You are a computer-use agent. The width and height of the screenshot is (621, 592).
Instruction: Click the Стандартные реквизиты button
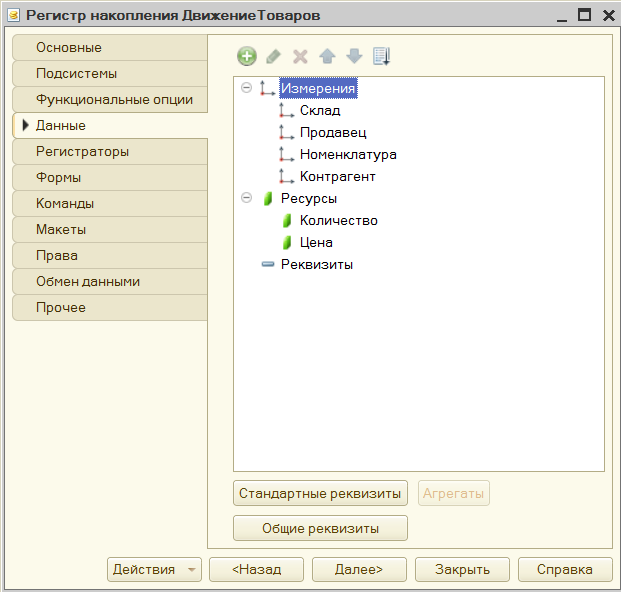point(320,493)
